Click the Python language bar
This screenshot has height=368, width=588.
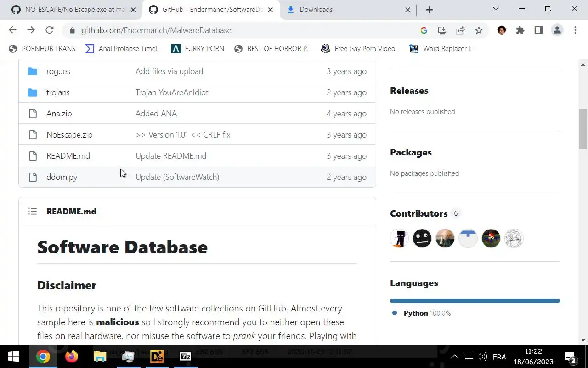pyautogui.click(x=475, y=301)
